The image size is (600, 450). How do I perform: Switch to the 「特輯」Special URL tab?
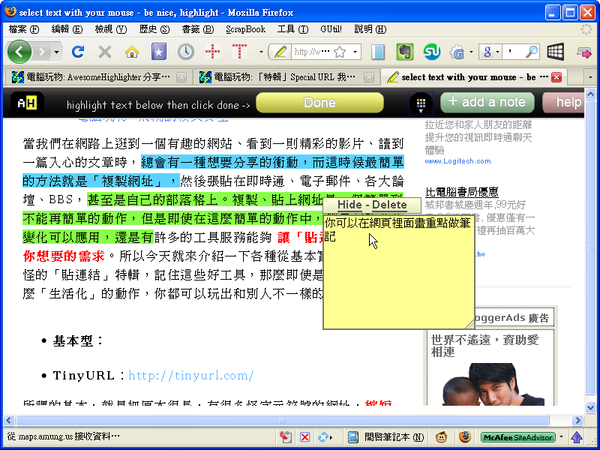point(285,77)
